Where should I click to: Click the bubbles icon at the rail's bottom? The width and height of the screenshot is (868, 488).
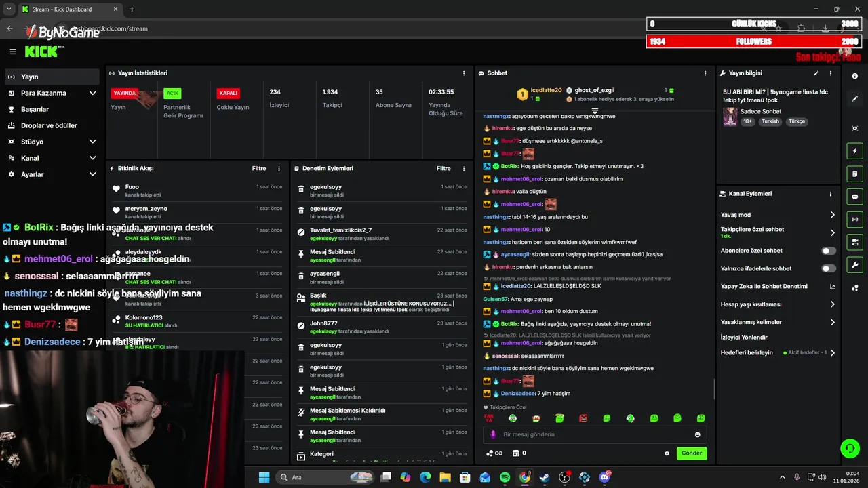coord(855,288)
